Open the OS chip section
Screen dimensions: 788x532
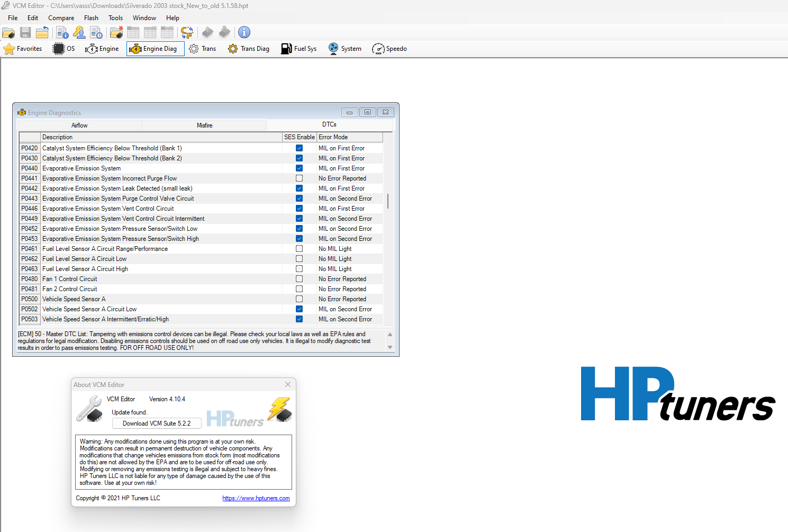64,49
